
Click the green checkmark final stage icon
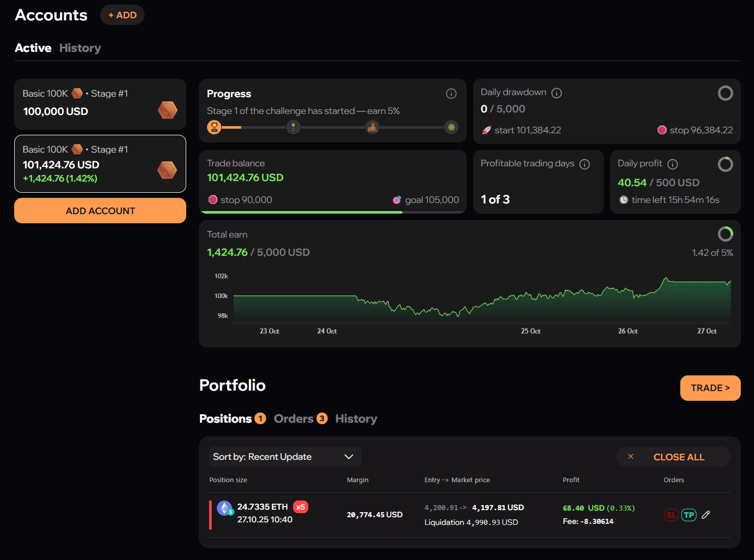tap(451, 127)
